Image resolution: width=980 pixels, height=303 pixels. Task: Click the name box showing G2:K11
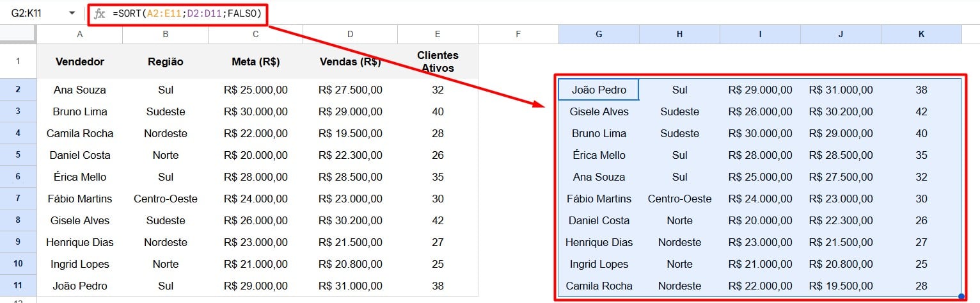pos(26,13)
